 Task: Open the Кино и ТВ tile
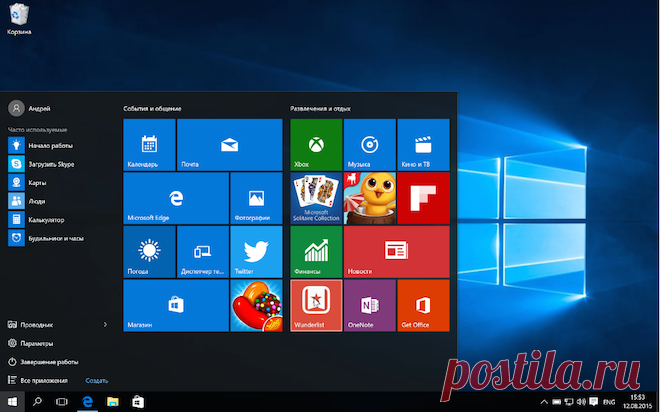[423, 144]
